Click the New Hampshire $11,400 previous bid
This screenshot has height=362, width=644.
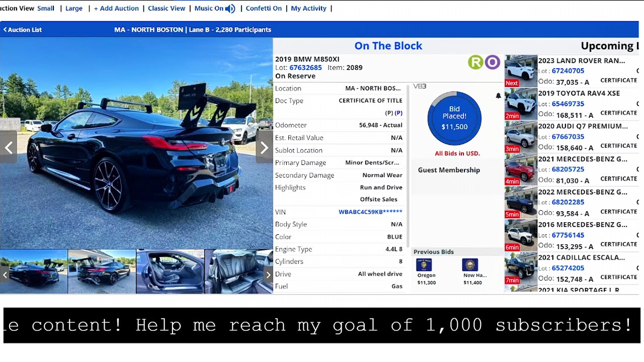pos(472,283)
